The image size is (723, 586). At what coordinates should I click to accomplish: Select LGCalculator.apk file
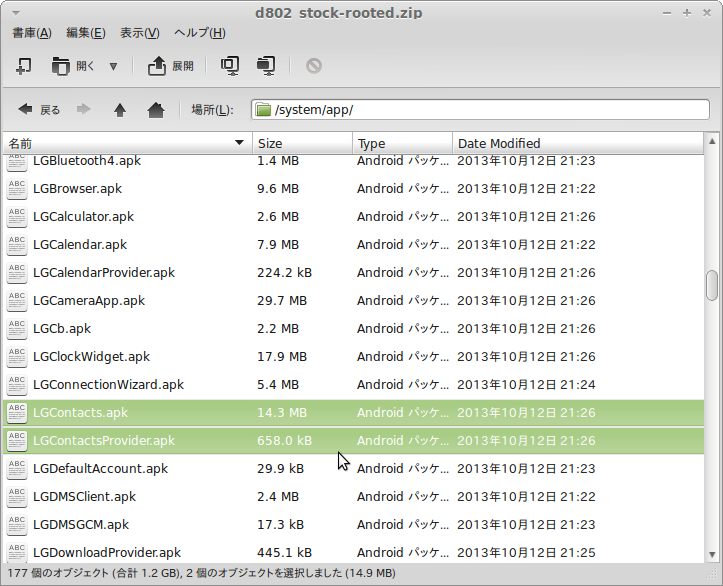[x=354, y=217]
